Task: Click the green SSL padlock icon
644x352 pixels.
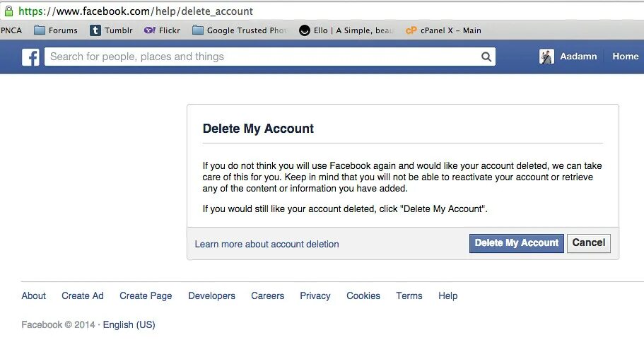Action: click(x=8, y=11)
